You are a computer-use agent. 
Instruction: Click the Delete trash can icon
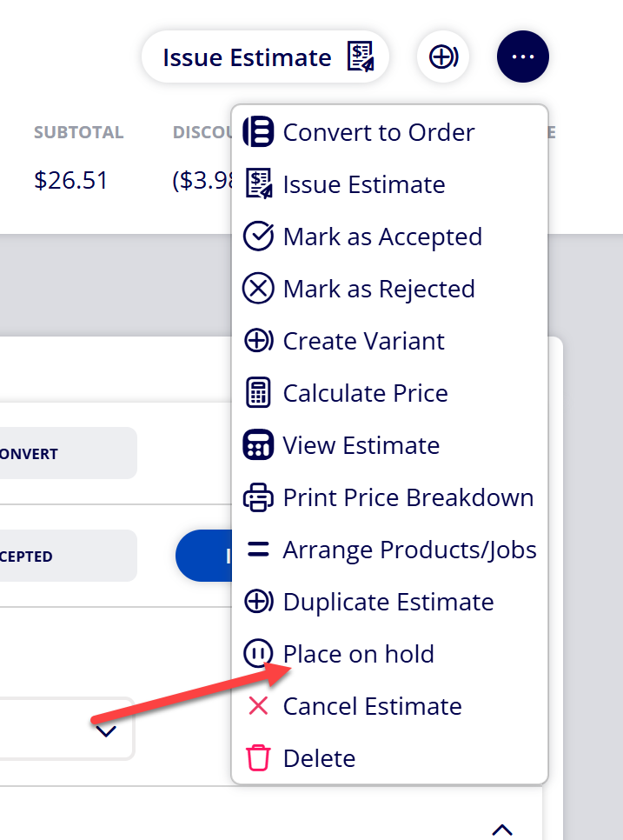coord(259,758)
